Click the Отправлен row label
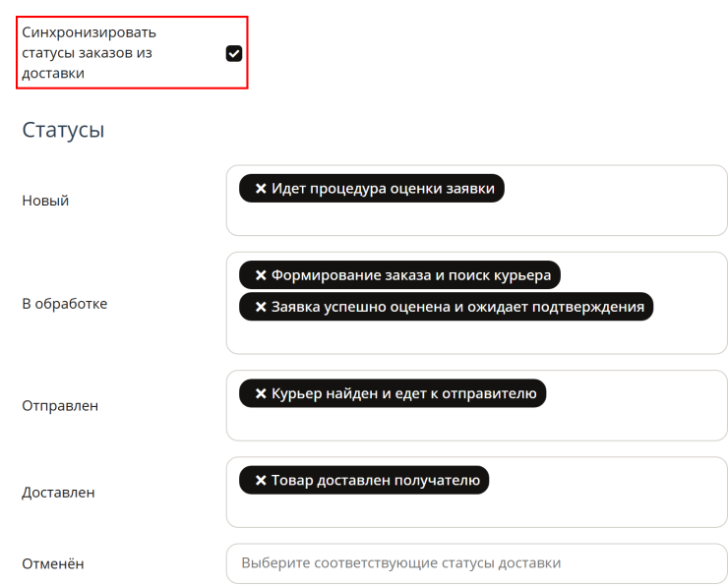 (x=60, y=405)
